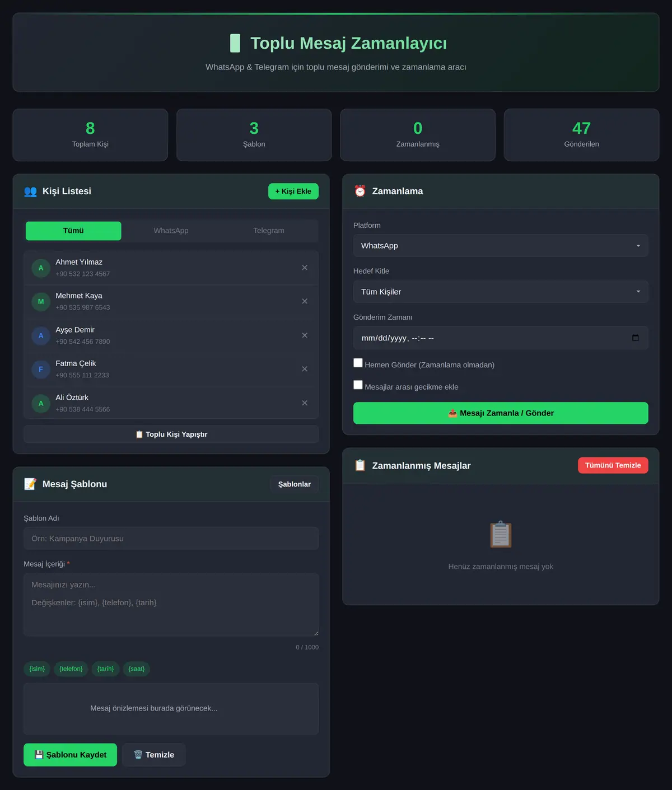Click phone number +90 538 444 5566

[x=83, y=409]
